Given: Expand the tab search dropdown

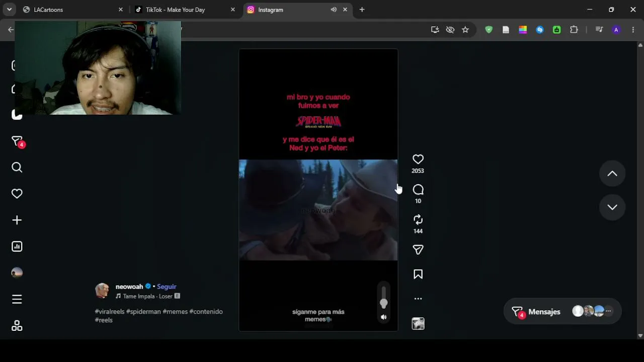Looking at the screenshot, I should [9, 10].
